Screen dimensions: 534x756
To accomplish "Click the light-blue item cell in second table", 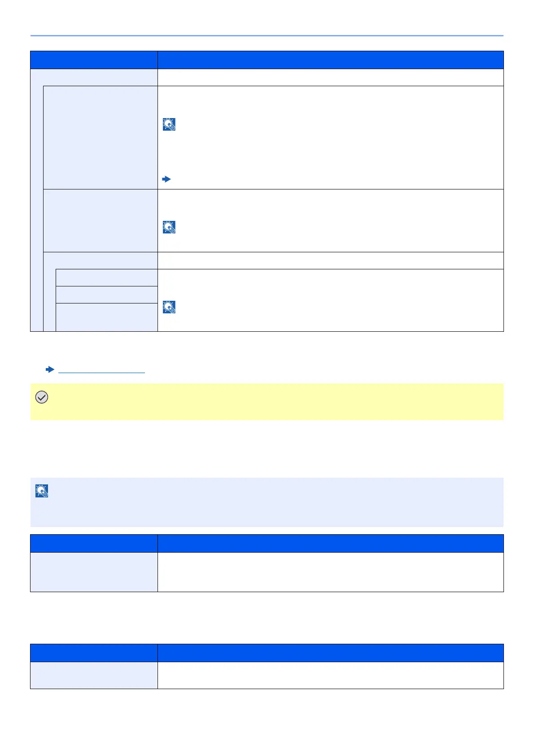I will 94,572.
